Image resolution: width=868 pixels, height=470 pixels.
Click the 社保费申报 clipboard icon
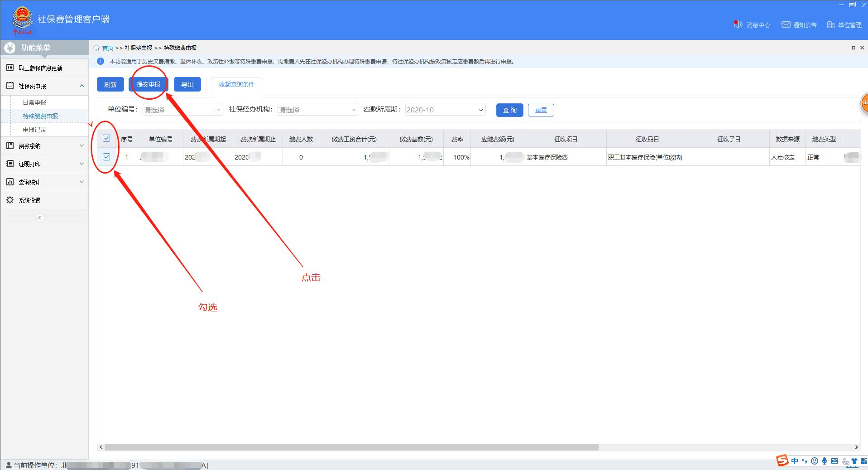10,85
